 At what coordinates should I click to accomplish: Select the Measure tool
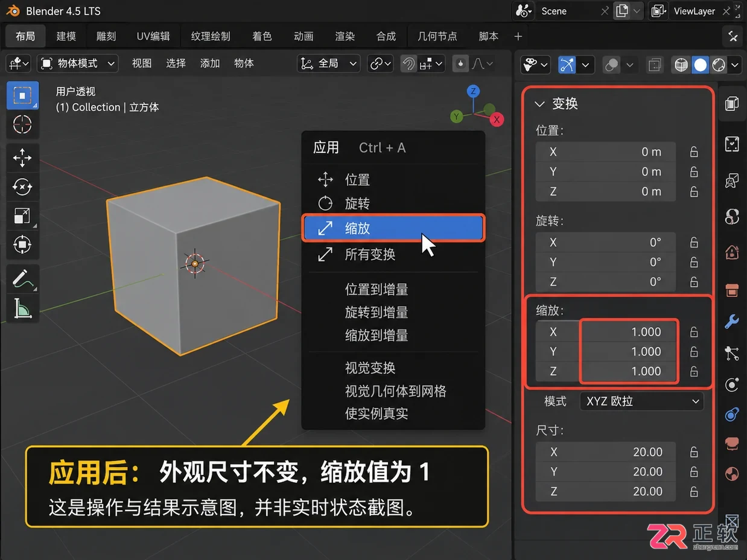22,308
